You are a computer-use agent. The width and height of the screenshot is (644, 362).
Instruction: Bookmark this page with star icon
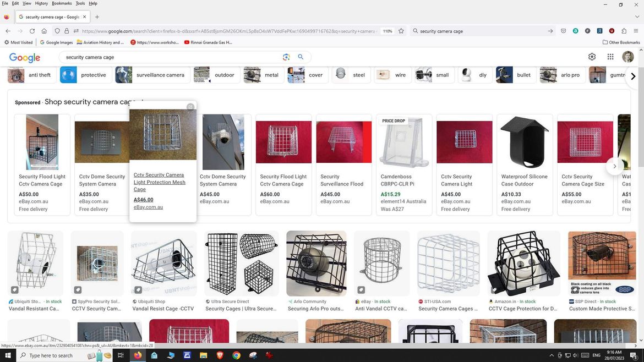click(401, 31)
